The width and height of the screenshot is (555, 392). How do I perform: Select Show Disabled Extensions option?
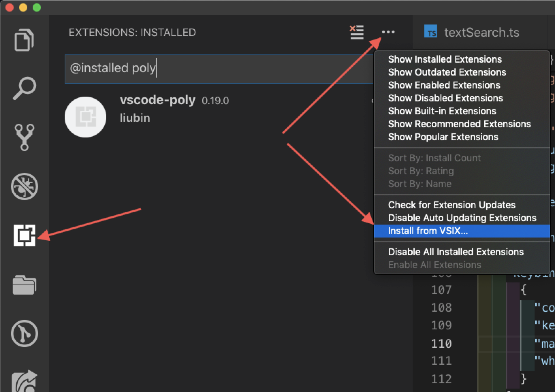click(445, 98)
